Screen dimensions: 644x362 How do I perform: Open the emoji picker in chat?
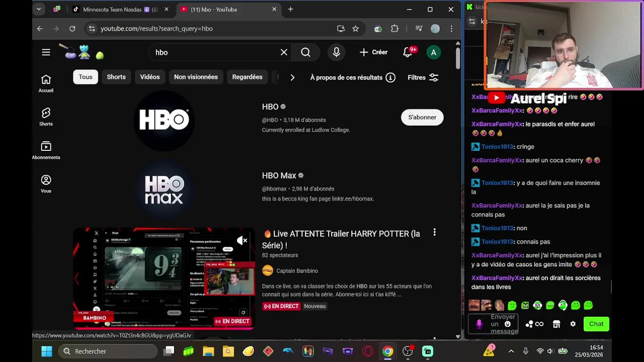click(x=508, y=324)
